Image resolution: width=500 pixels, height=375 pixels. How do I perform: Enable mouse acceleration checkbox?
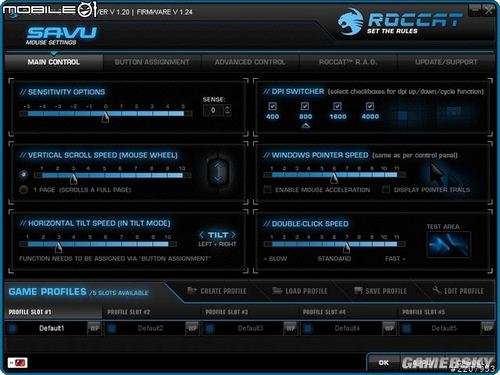pos(267,189)
